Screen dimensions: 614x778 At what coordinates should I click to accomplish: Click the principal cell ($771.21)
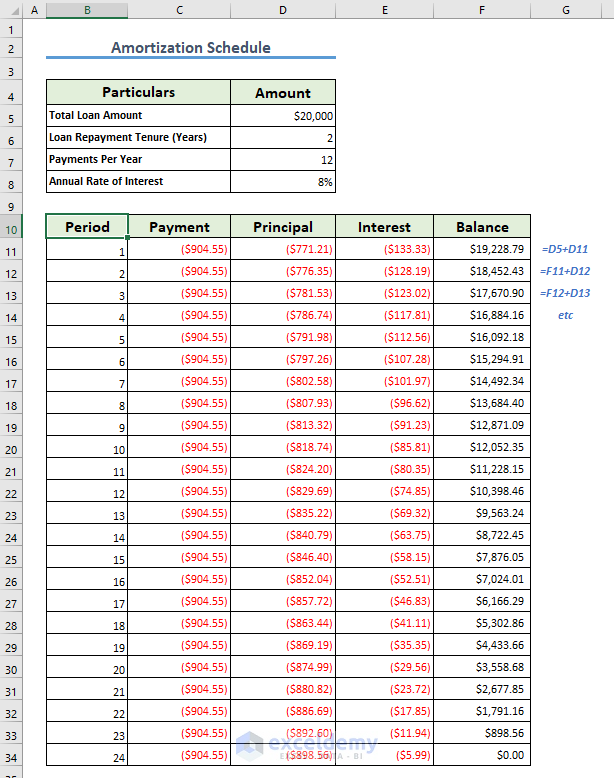[x=283, y=249]
